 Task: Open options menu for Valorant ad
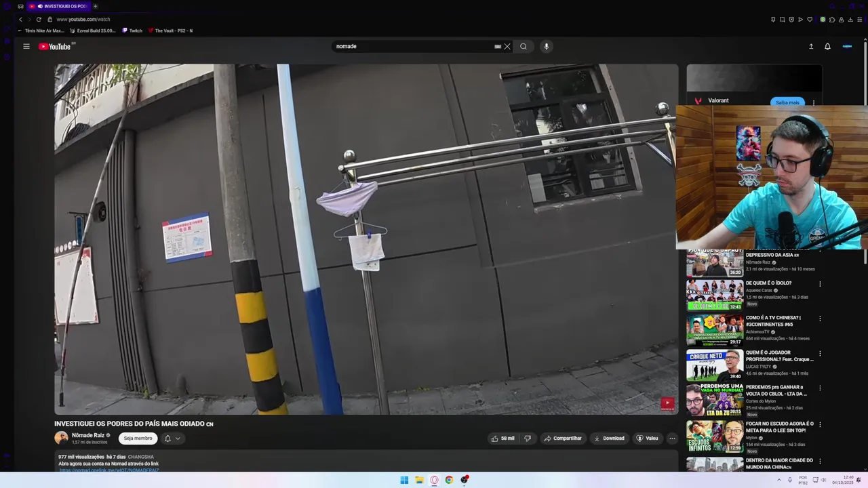814,102
